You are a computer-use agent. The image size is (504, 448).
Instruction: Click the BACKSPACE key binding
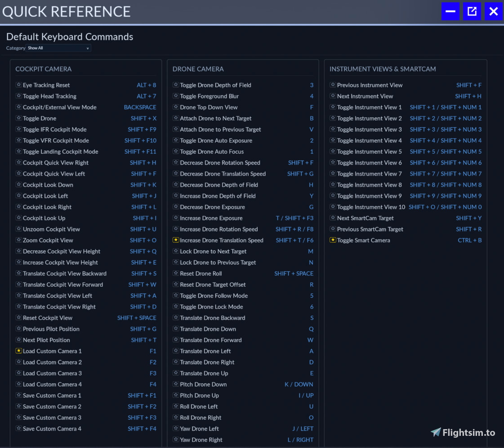click(140, 107)
